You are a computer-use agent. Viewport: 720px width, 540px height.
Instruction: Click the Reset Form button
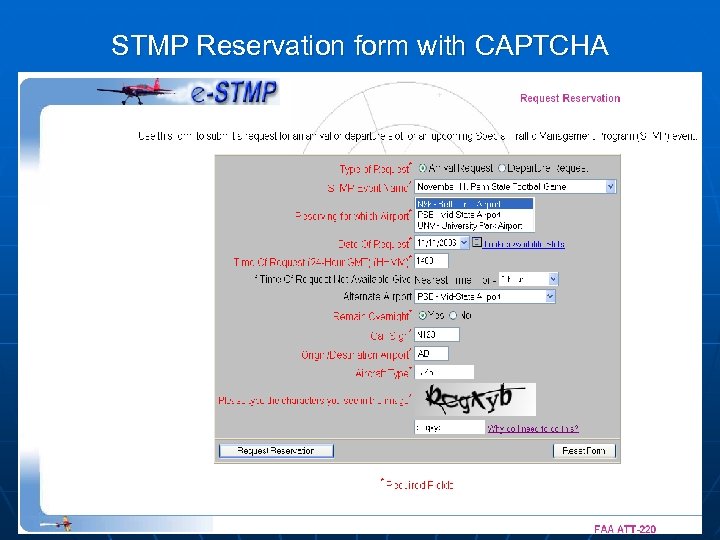584,451
